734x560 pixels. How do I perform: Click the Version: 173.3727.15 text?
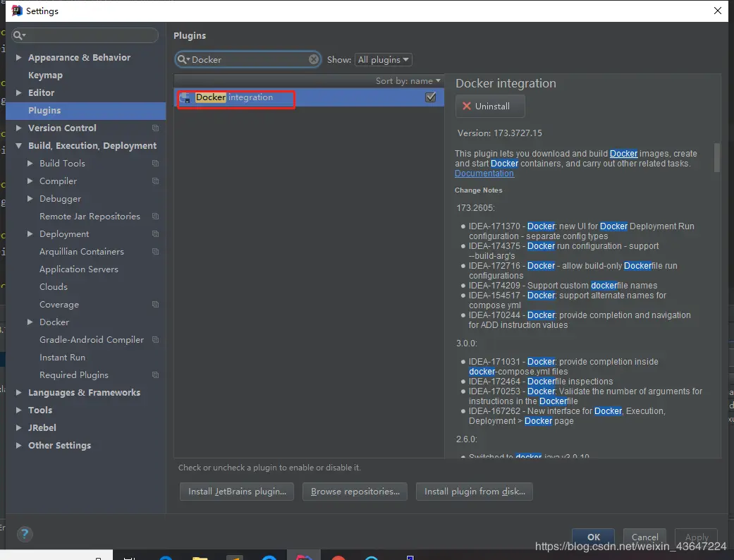pos(499,133)
